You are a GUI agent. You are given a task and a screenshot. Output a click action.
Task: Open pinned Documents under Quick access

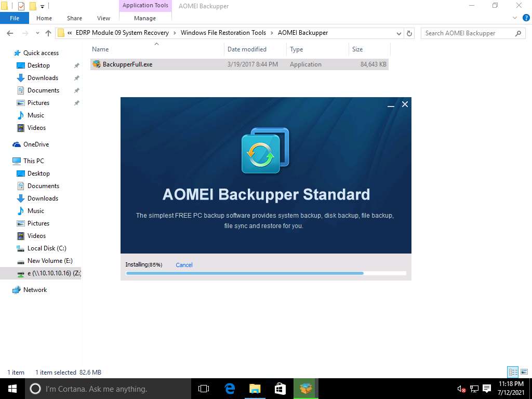click(x=43, y=90)
